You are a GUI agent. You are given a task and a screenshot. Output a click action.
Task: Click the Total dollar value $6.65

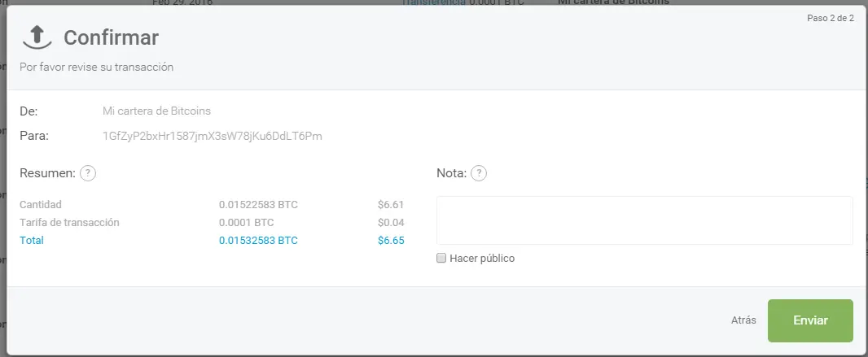(391, 241)
